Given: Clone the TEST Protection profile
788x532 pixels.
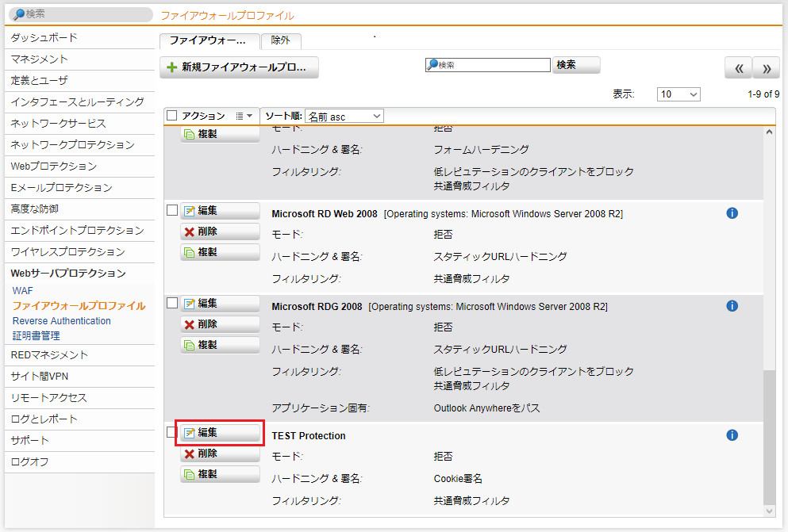Looking at the screenshot, I should pos(220,474).
